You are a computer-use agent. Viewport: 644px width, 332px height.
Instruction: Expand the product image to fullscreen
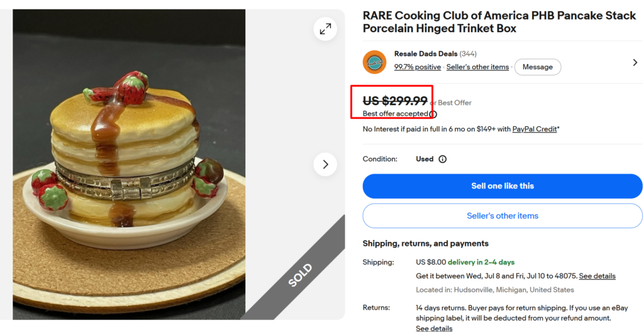(325, 29)
